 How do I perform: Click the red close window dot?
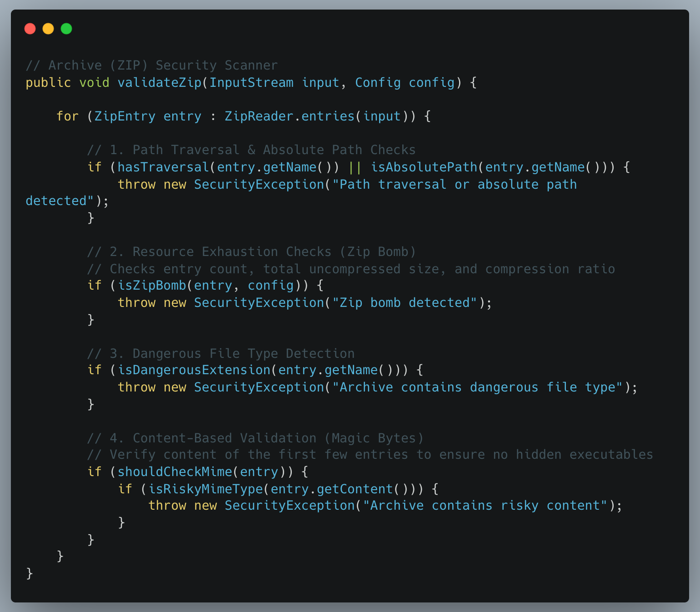click(x=30, y=29)
